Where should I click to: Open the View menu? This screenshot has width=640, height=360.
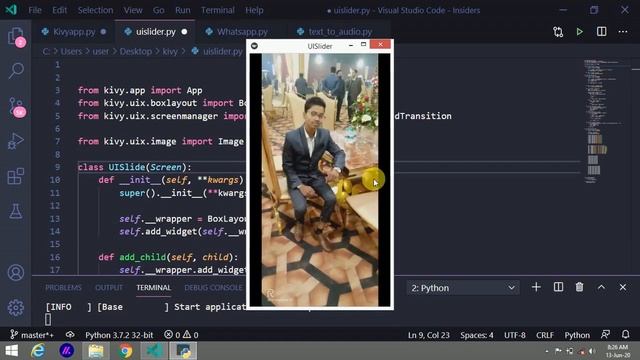133,10
